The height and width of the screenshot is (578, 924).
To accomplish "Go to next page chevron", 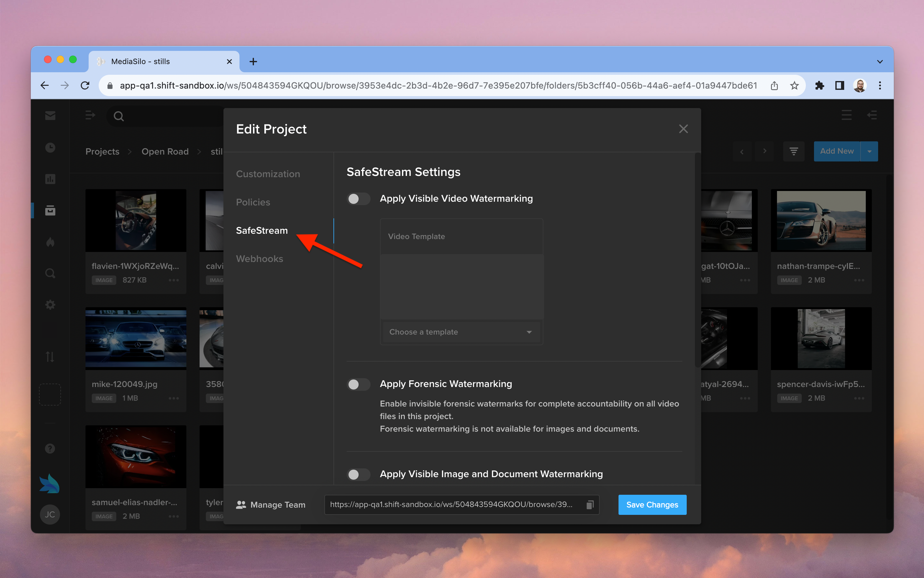I will click(x=765, y=151).
